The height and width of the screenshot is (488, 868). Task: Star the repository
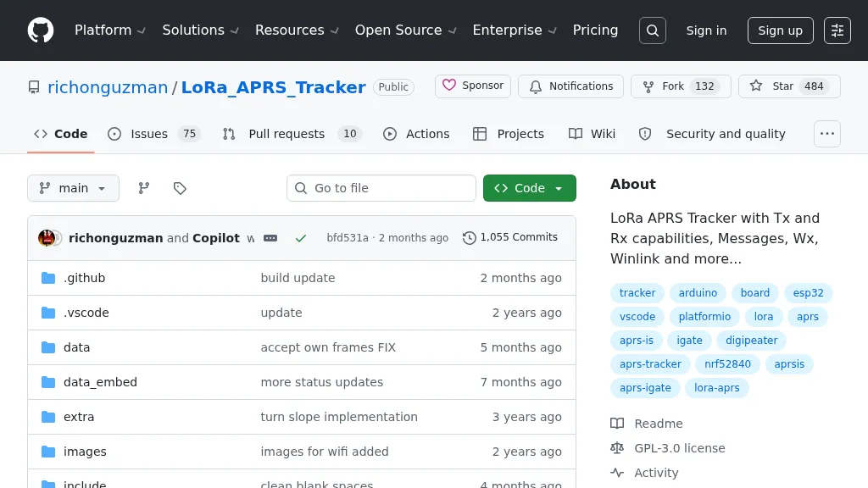coord(789,86)
